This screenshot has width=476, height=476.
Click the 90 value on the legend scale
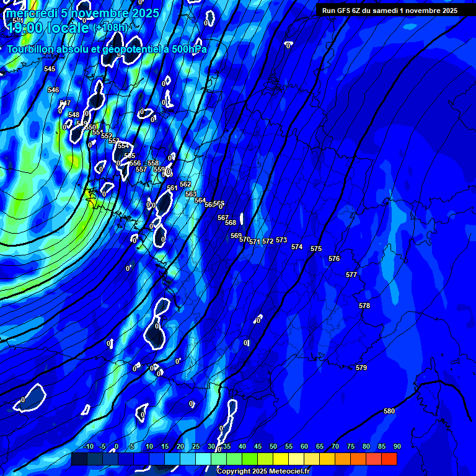point(397,447)
